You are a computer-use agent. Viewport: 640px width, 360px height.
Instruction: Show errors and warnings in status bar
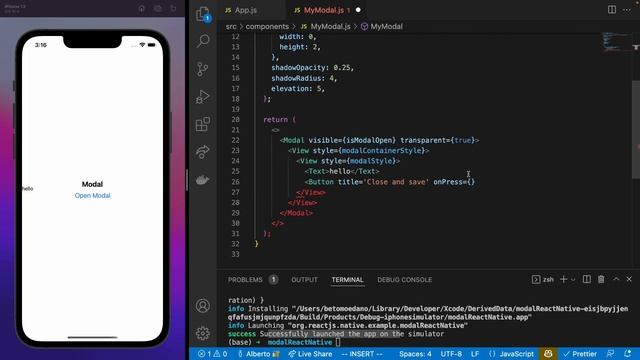212,354
